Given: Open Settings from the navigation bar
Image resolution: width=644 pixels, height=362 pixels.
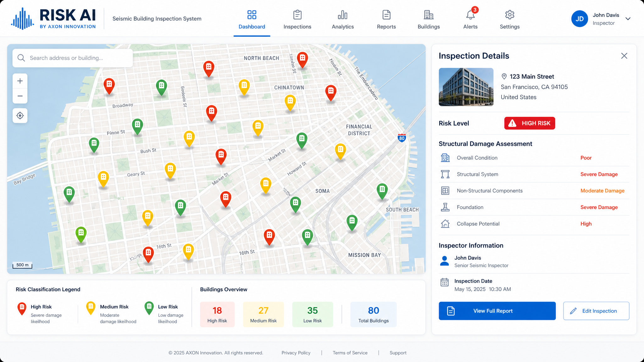Looking at the screenshot, I should coord(509,20).
